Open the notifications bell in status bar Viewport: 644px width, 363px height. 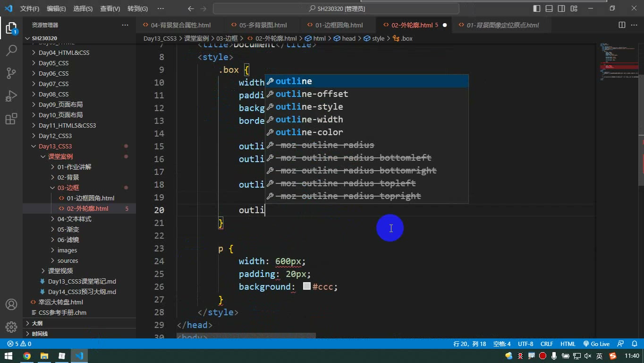635,344
